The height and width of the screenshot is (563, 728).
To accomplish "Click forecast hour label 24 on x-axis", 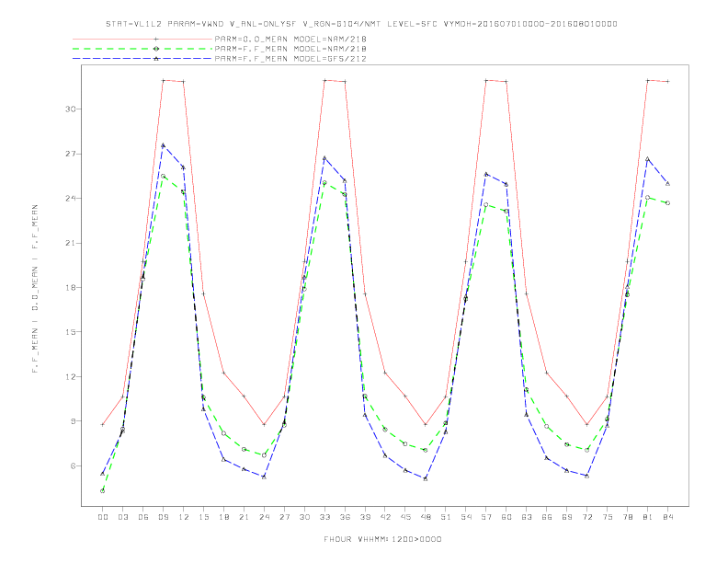I will [264, 517].
